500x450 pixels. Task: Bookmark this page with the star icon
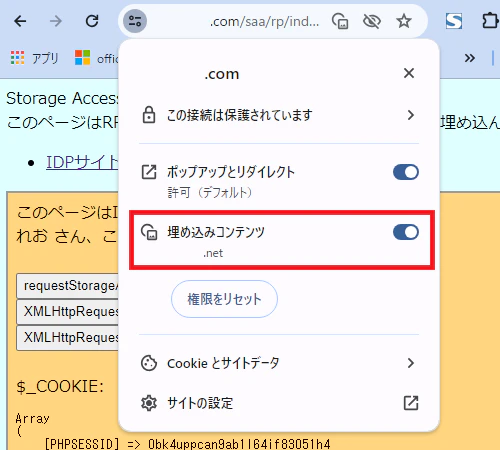(404, 21)
